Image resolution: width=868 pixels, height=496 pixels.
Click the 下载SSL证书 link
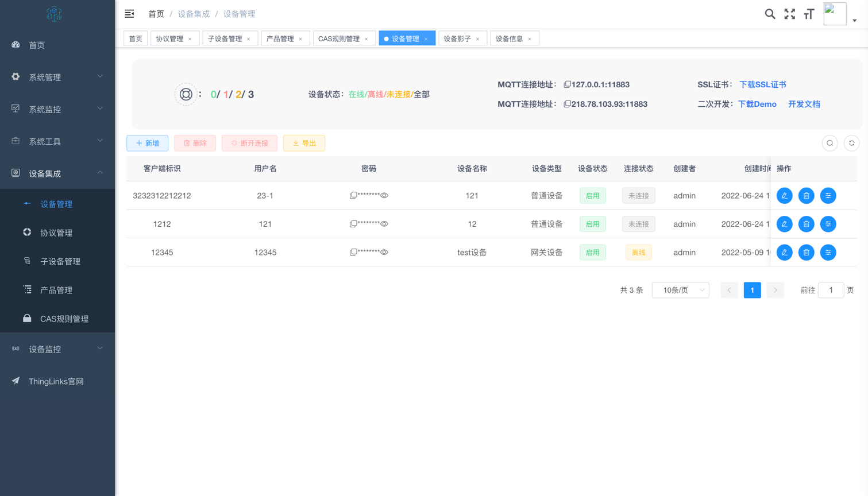(763, 84)
